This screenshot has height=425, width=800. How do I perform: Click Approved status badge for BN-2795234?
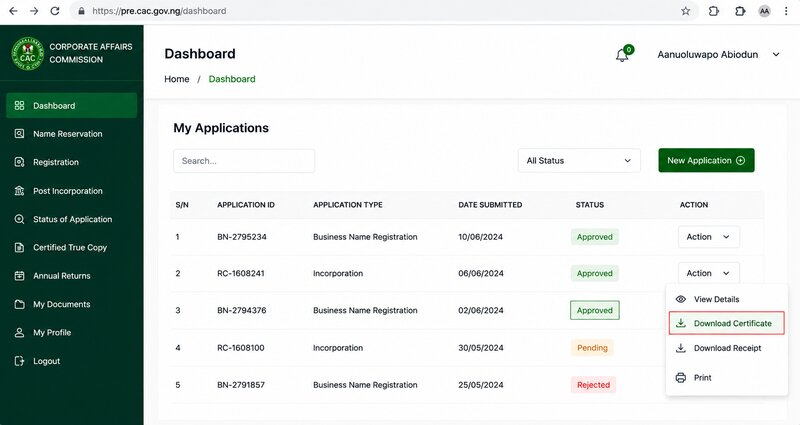595,237
